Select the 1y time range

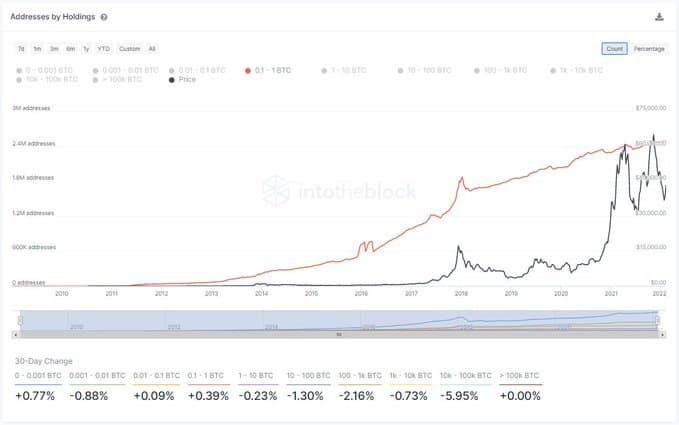pyautogui.click(x=86, y=48)
